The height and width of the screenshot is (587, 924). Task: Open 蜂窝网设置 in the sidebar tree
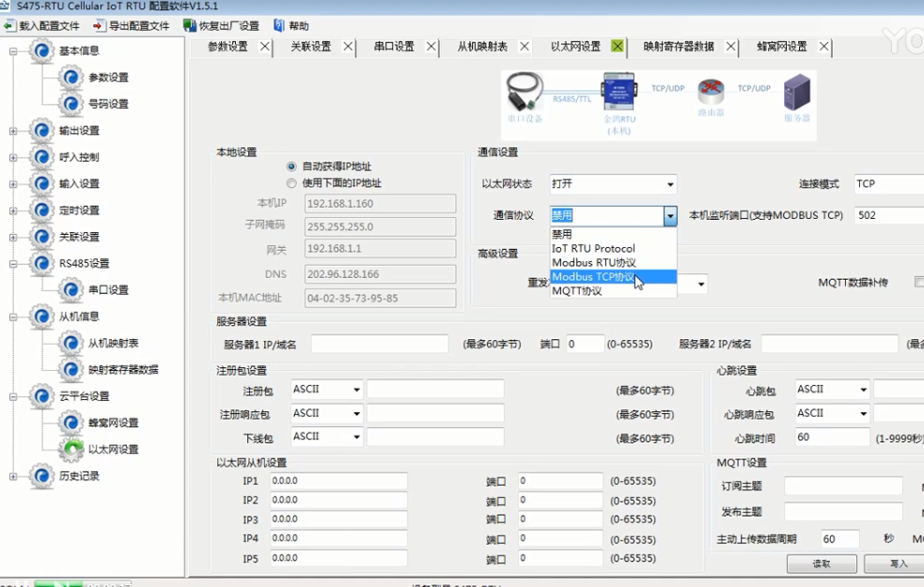point(113,424)
